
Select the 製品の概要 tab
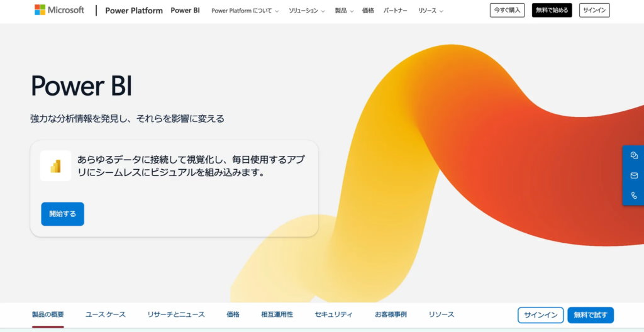tap(48, 315)
